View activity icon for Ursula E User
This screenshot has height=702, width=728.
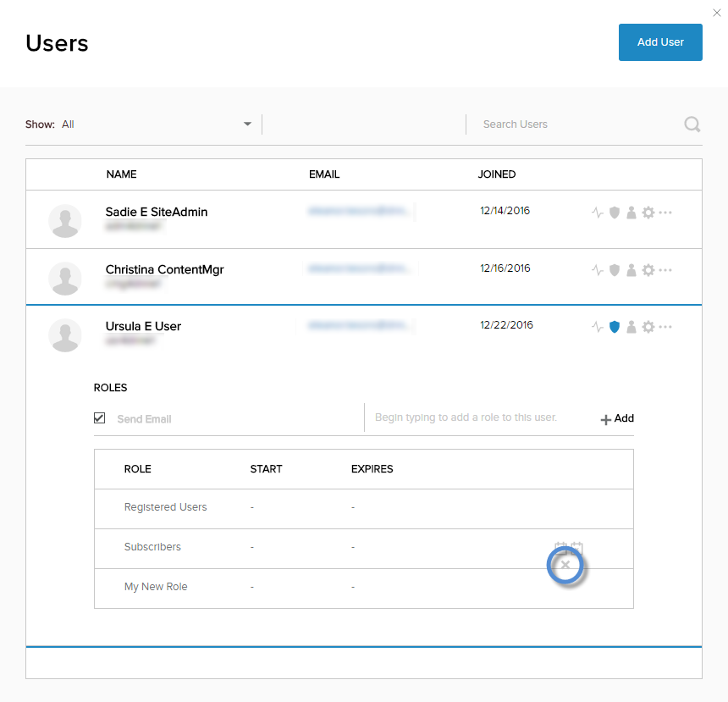[597, 327]
